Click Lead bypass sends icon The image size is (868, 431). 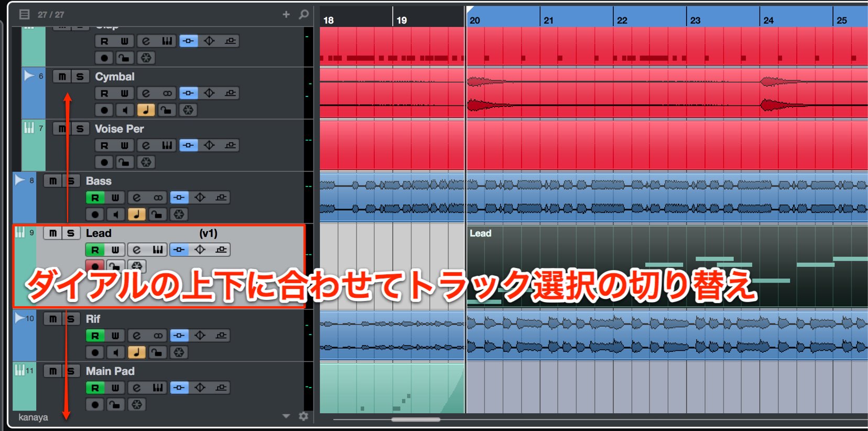pos(221,250)
